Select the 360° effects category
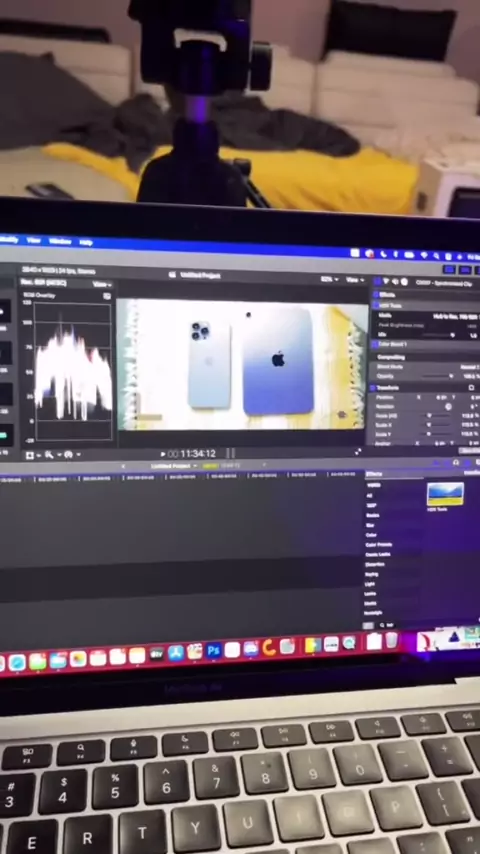The width and height of the screenshot is (480, 854). tap(370, 505)
